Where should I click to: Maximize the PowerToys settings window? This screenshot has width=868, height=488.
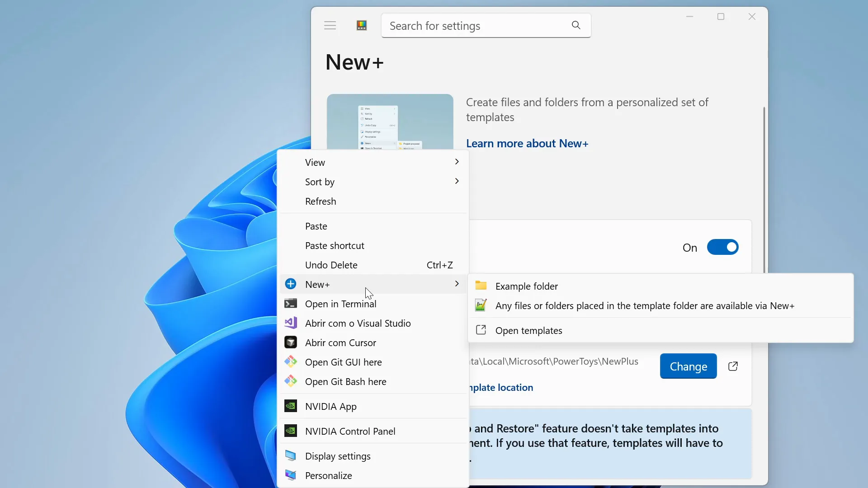(x=721, y=17)
